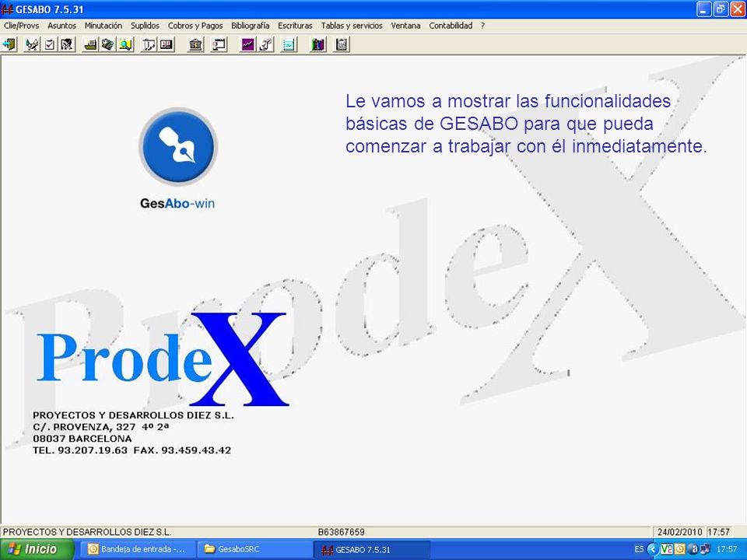Open the Cobros y Pagos menu
This screenshot has height=560, width=747.
pyautogui.click(x=195, y=26)
